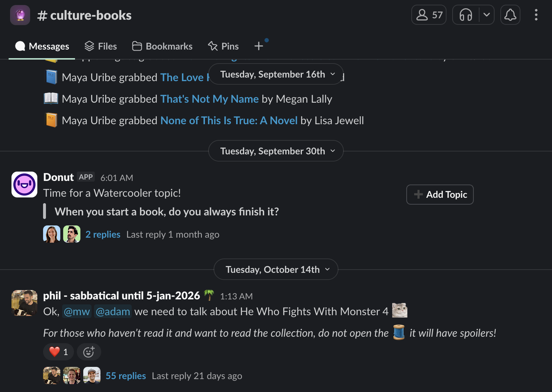Add a new tab with plus icon
The image size is (552, 392).
259,46
